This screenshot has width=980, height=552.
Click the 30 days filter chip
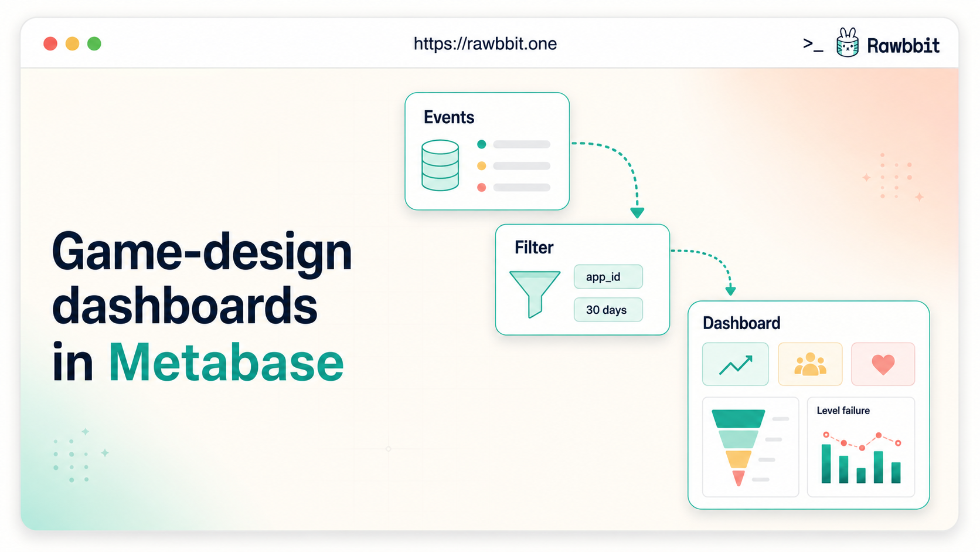point(608,310)
